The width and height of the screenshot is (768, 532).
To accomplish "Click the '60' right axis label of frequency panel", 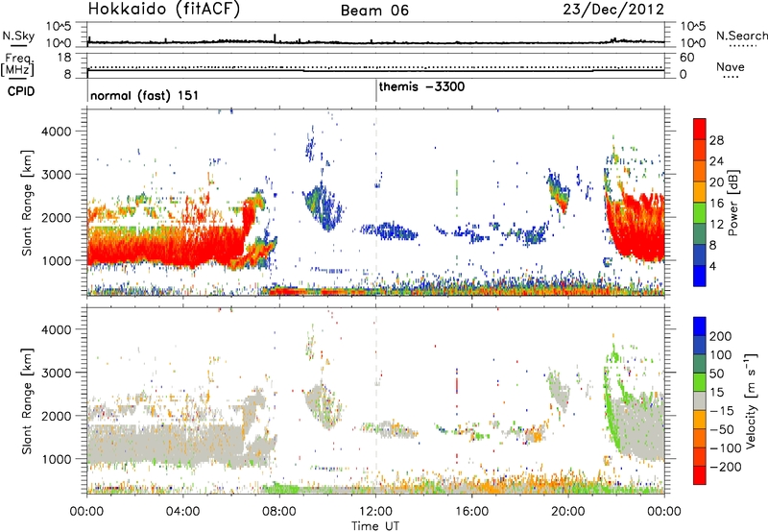I will tap(687, 58).
